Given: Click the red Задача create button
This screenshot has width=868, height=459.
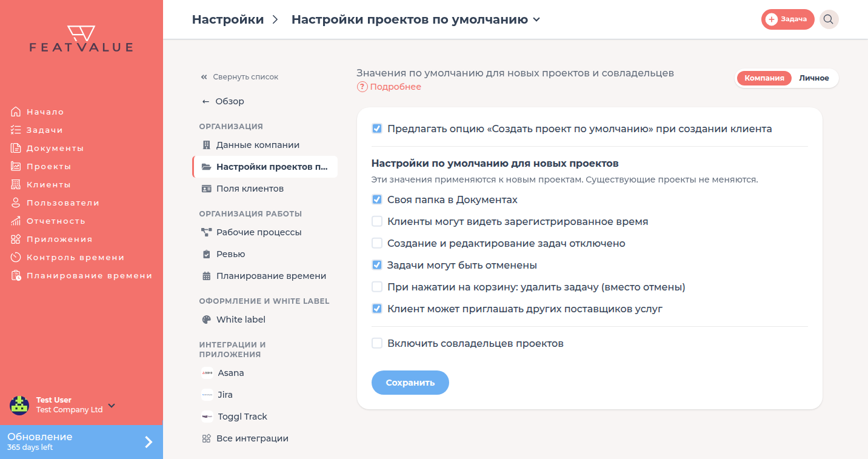Looking at the screenshot, I should (x=788, y=19).
